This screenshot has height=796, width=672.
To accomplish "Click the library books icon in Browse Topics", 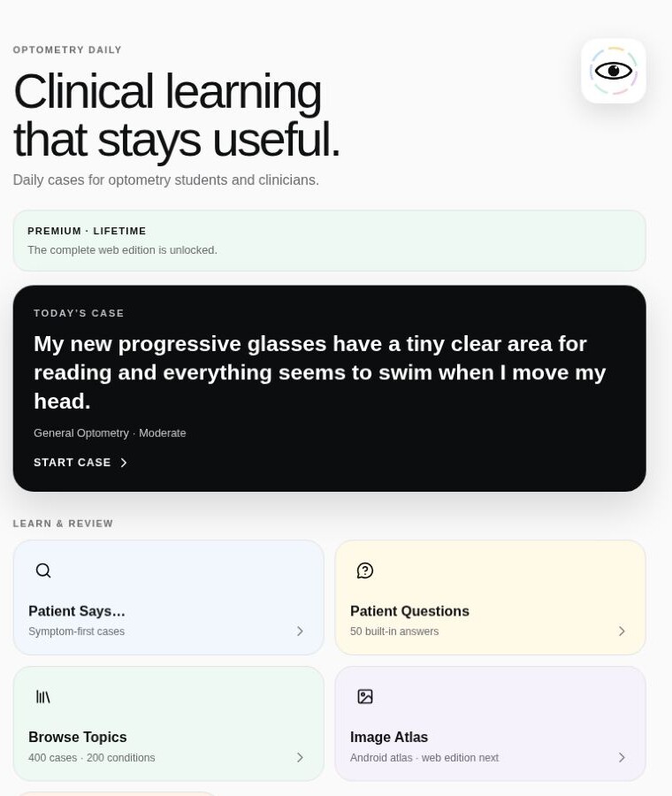I will coord(43,697).
